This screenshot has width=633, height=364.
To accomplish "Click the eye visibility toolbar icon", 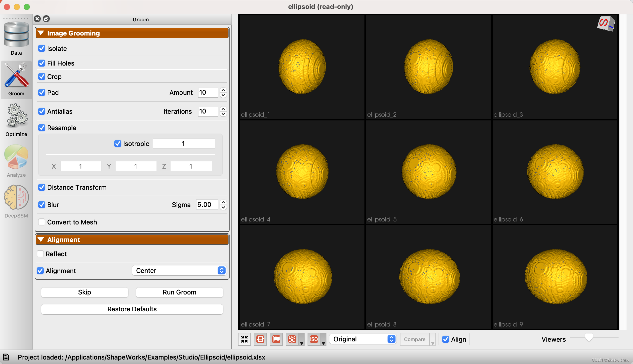I will 292,339.
